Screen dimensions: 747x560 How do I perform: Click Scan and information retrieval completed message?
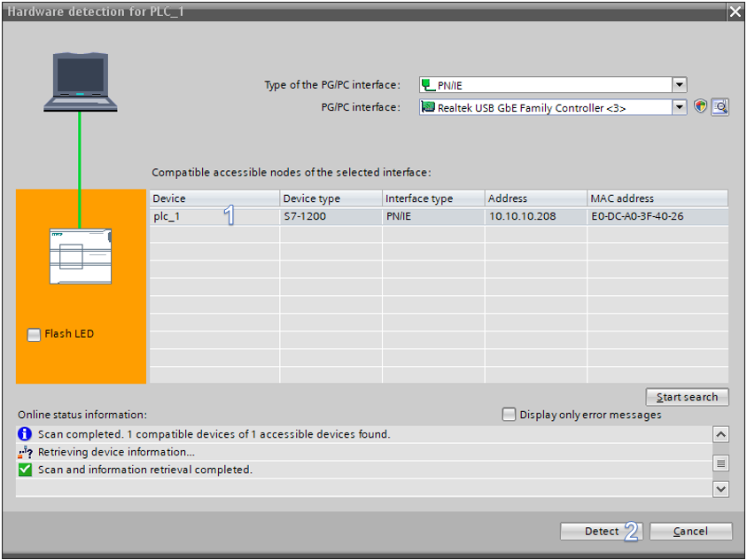point(145,470)
